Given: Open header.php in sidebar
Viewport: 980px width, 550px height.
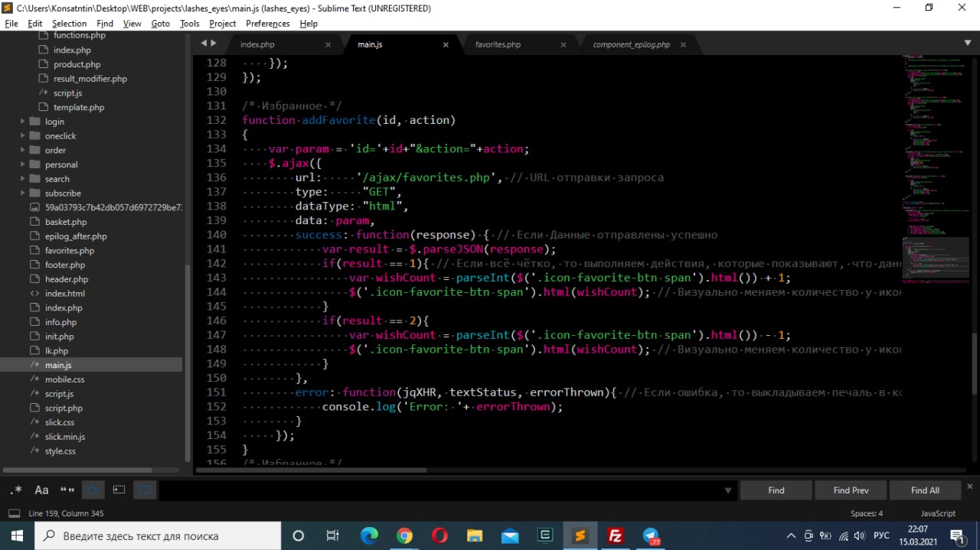Looking at the screenshot, I should 67,279.
